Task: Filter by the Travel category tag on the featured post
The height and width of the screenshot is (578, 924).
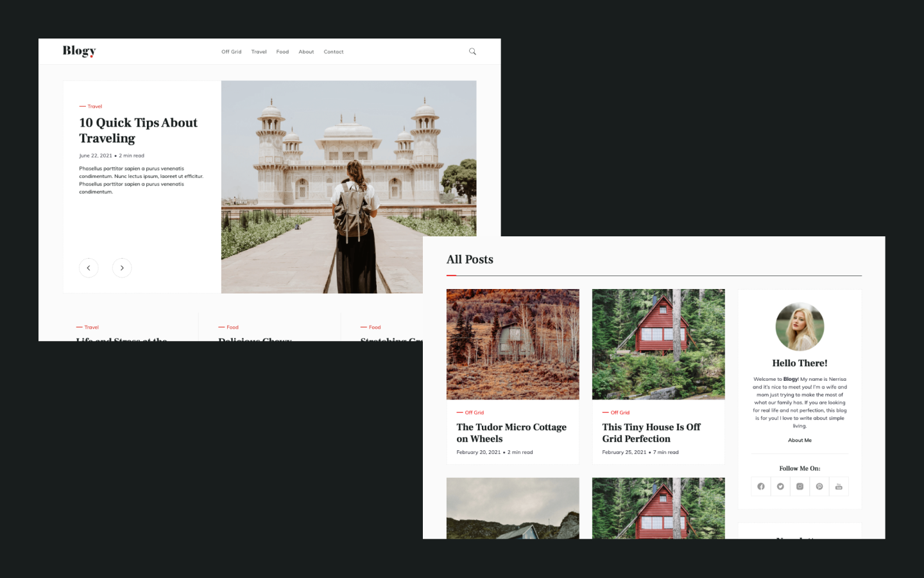Action: tap(95, 106)
